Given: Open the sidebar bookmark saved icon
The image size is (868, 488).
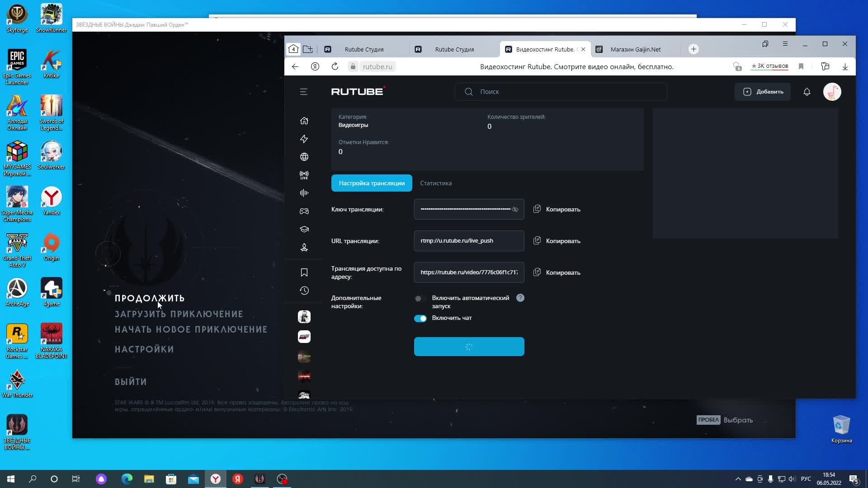Looking at the screenshot, I should pyautogui.click(x=304, y=272).
